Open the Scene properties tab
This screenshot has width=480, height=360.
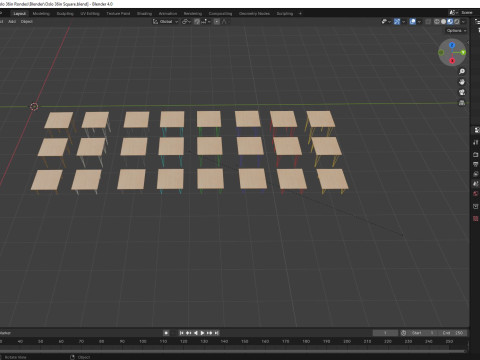pyautogui.click(x=476, y=184)
